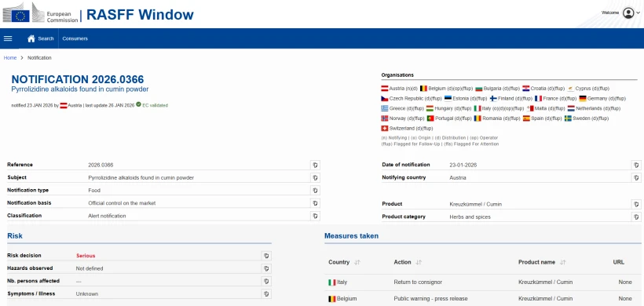
Task: Click the Herbs and spices value
Action: coord(470,217)
